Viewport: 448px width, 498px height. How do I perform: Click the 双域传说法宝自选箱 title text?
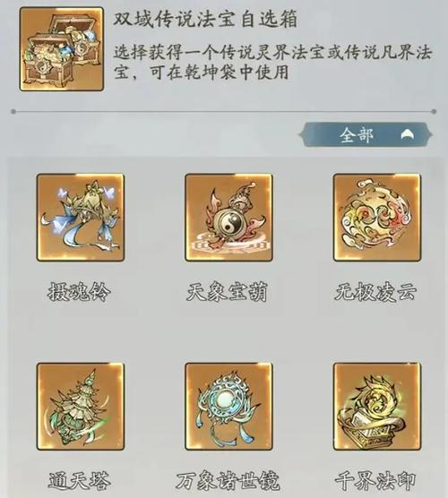pyautogui.click(x=205, y=19)
